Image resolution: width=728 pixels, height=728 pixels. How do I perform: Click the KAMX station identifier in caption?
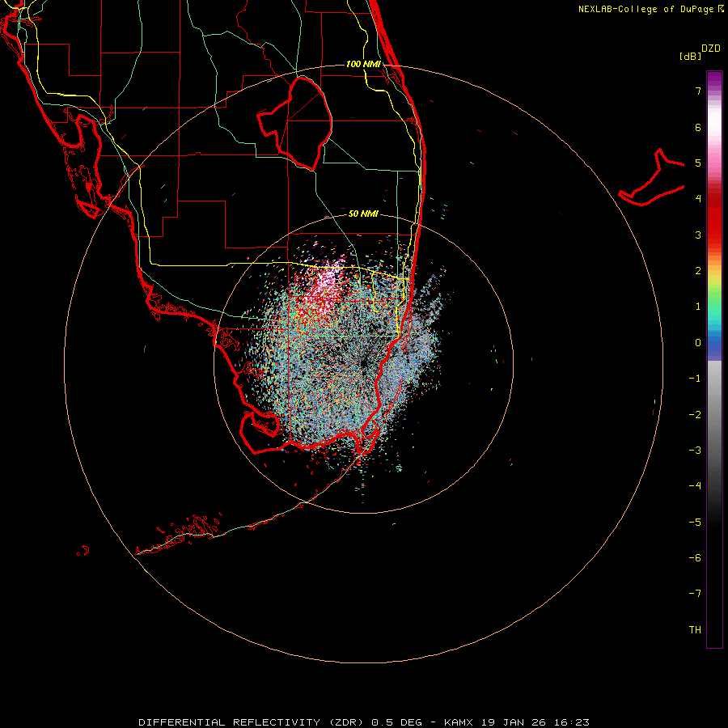click(x=459, y=722)
